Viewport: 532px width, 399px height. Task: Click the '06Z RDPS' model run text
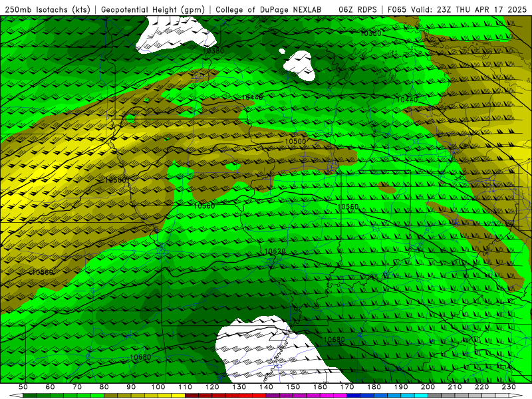358,10
